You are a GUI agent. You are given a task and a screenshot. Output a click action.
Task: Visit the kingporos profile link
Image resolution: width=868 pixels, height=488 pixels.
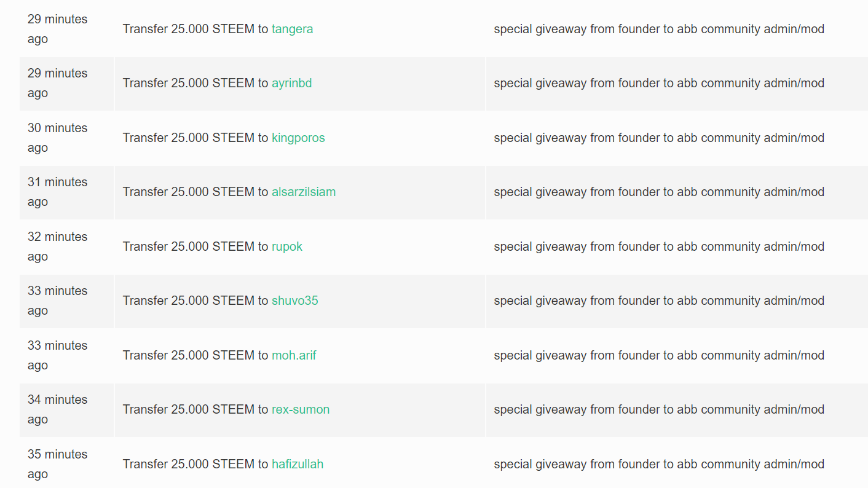pos(298,138)
